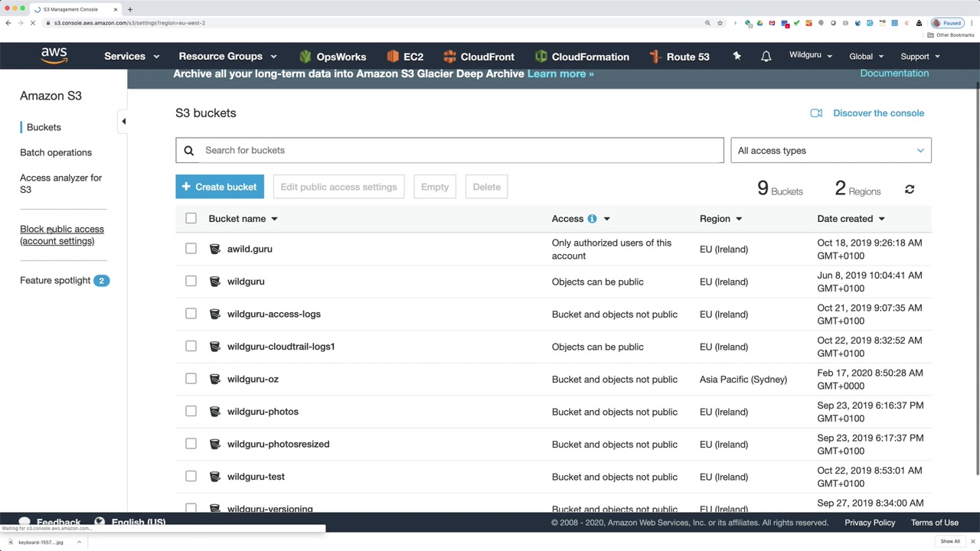Screen dimensions: 980x551
Task: Tick the checkbox for the wildguru bucket
Action: (x=191, y=281)
